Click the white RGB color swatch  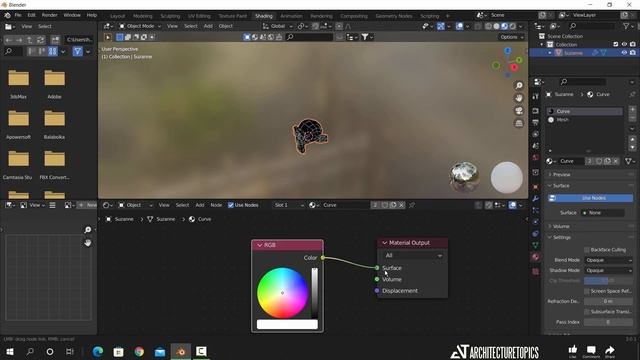287,324
